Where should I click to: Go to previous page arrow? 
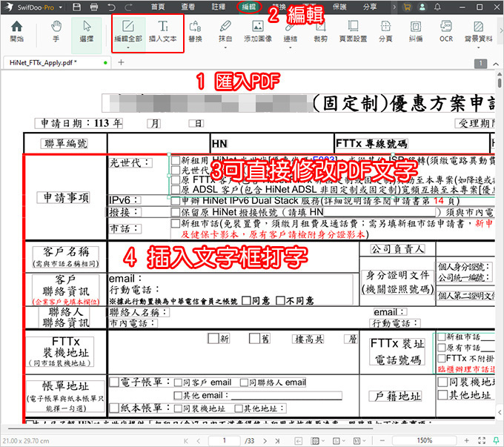coord(199,440)
